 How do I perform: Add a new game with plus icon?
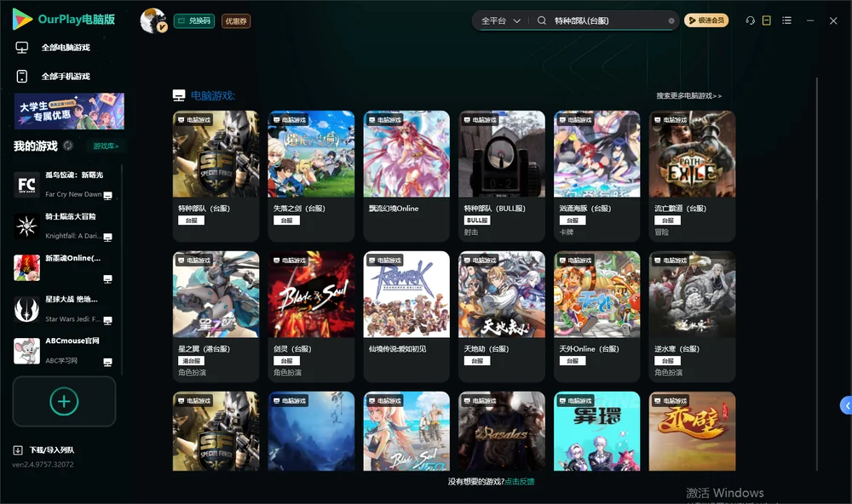coord(64,401)
